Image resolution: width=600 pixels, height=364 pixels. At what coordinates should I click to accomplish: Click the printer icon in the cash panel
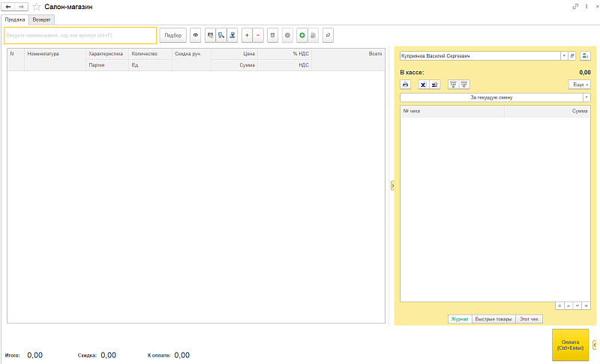[406, 85]
